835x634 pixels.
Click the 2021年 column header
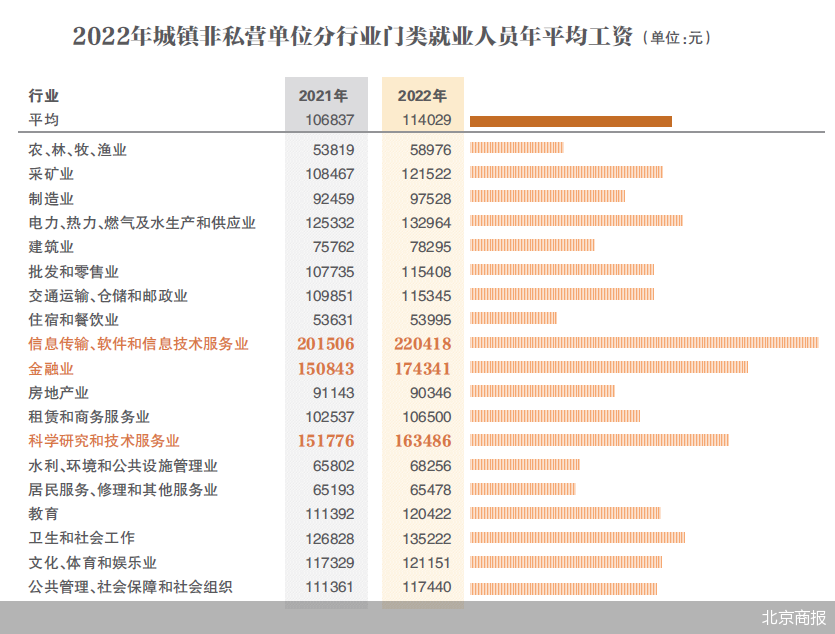323,96
